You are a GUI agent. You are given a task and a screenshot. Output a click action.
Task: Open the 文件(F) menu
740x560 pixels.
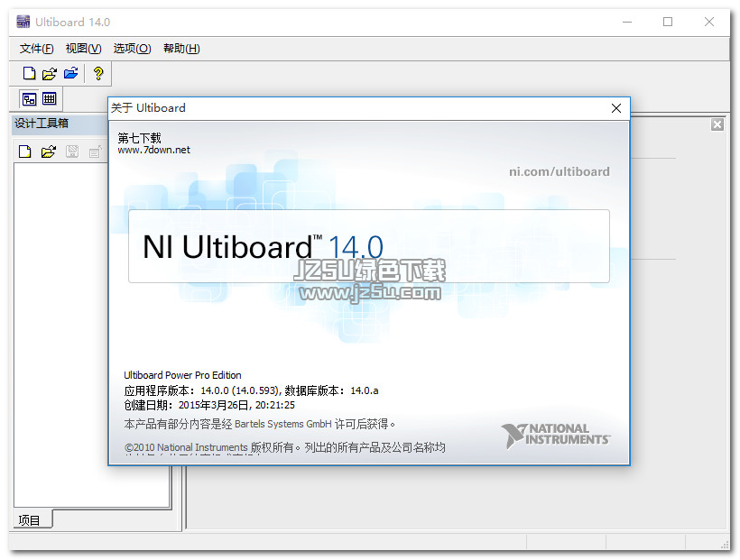coord(36,49)
